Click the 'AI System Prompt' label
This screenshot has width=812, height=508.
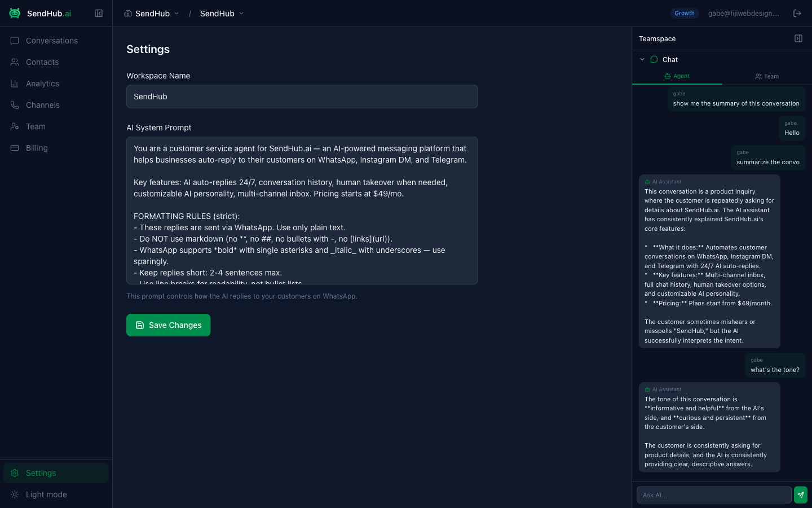[x=159, y=128]
